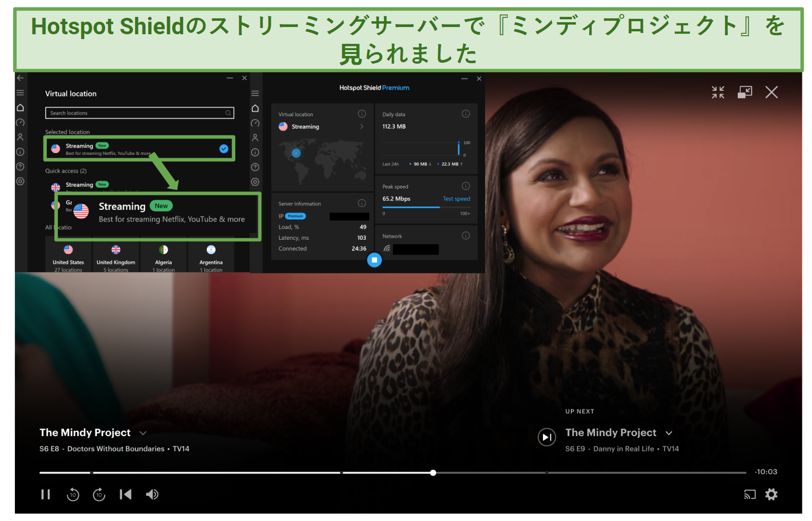812x521 pixels.
Task: Show info for Peak speed card
Action: [465, 186]
